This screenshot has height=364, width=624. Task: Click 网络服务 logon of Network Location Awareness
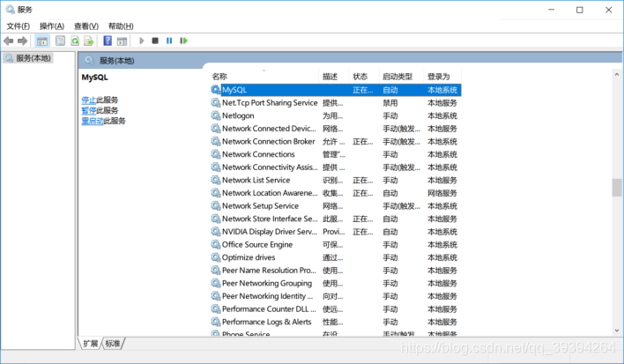[442, 193]
